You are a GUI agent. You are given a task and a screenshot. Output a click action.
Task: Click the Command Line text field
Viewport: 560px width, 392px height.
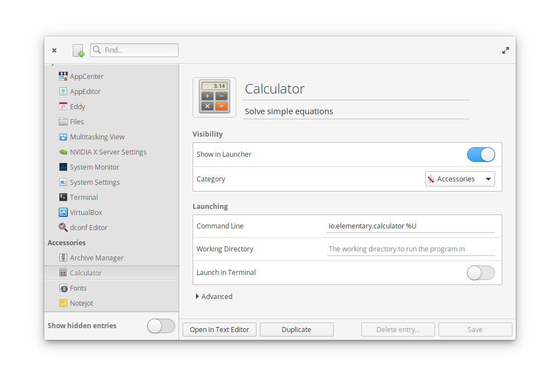410,226
